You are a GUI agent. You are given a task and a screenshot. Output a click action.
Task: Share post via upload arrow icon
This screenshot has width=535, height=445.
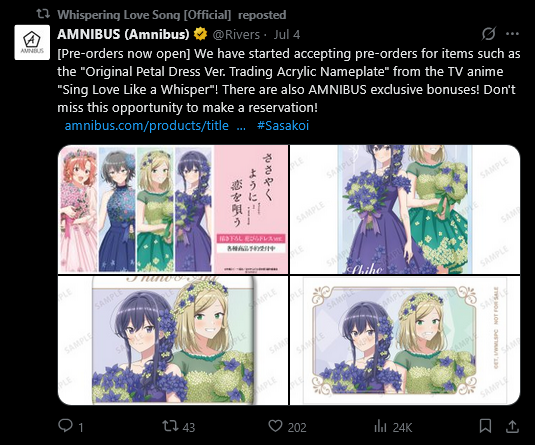(512, 426)
